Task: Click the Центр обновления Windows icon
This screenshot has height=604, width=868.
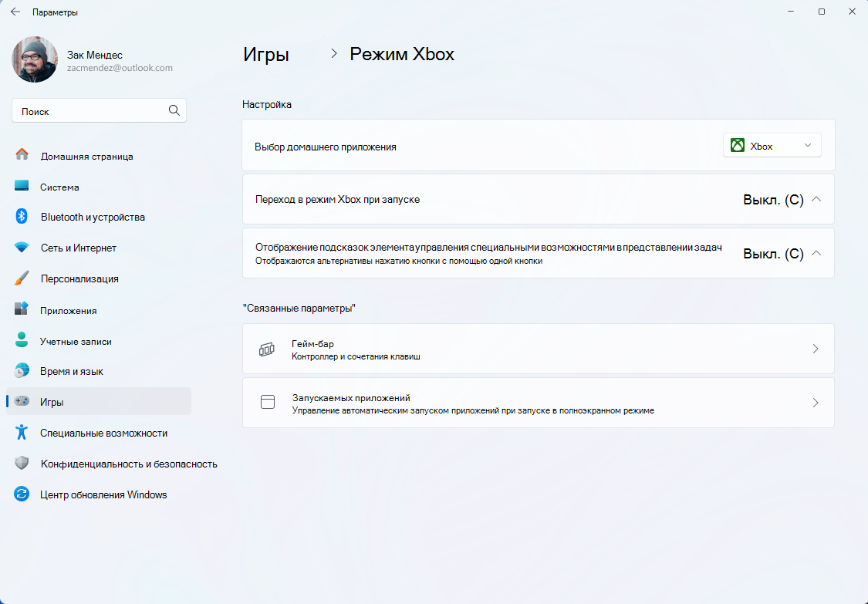Action: [x=22, y=494]
